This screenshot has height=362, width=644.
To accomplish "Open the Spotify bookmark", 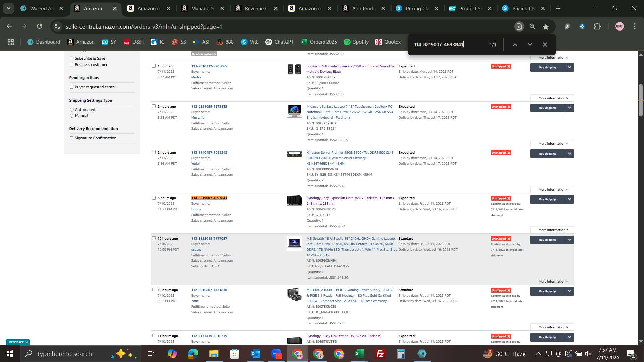I will (x=356, y=42).
